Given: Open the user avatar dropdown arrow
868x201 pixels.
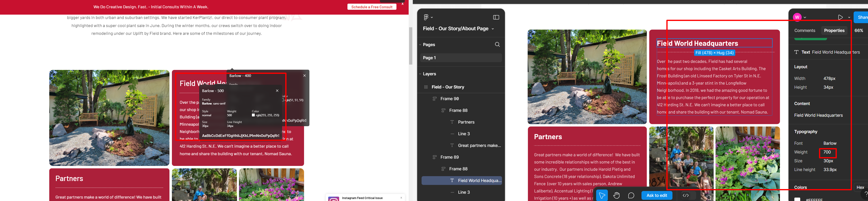Looking at the screenshot, I should coord(805,17).
